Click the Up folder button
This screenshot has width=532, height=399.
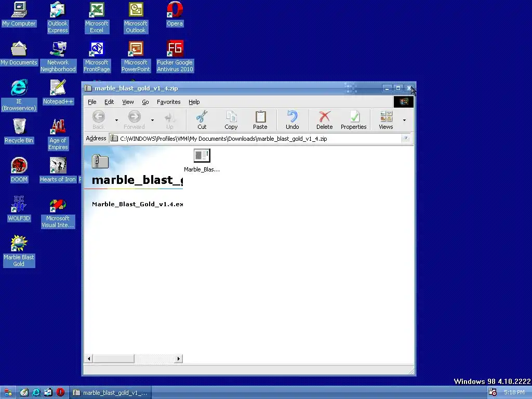click(x=170, y=120)
